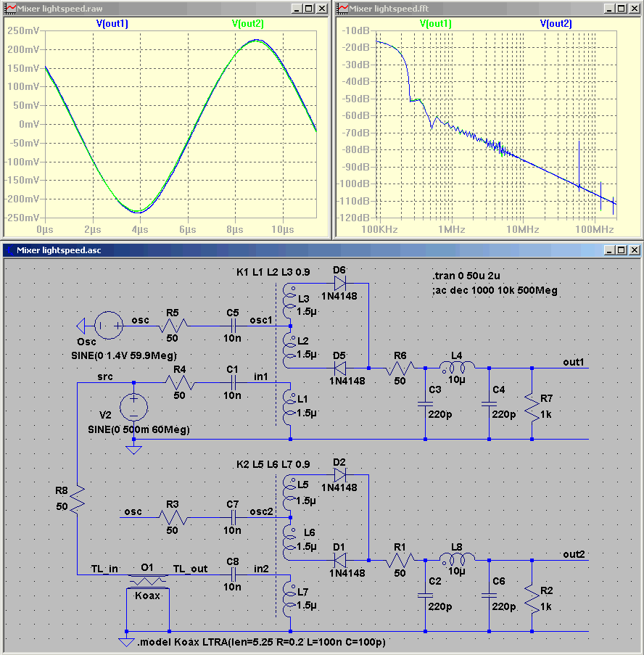
Task: Click the R8 50 ohm resistor
Action: [x=78, y=500]
